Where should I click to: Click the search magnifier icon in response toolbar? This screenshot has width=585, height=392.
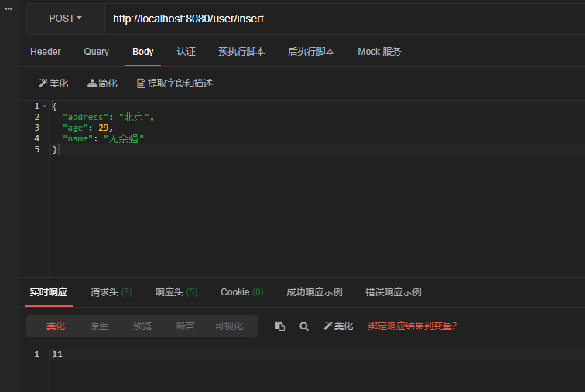pyautogui.click(x=304, y=326)
